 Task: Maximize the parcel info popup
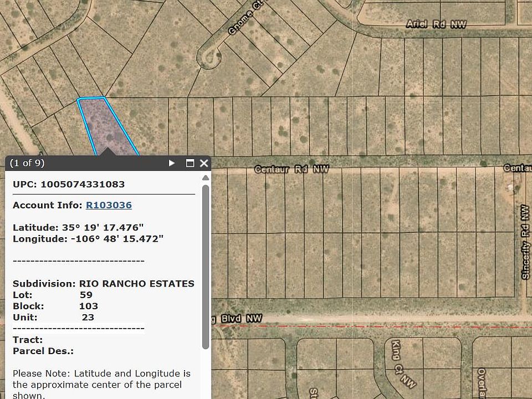(x=190, y=163)
